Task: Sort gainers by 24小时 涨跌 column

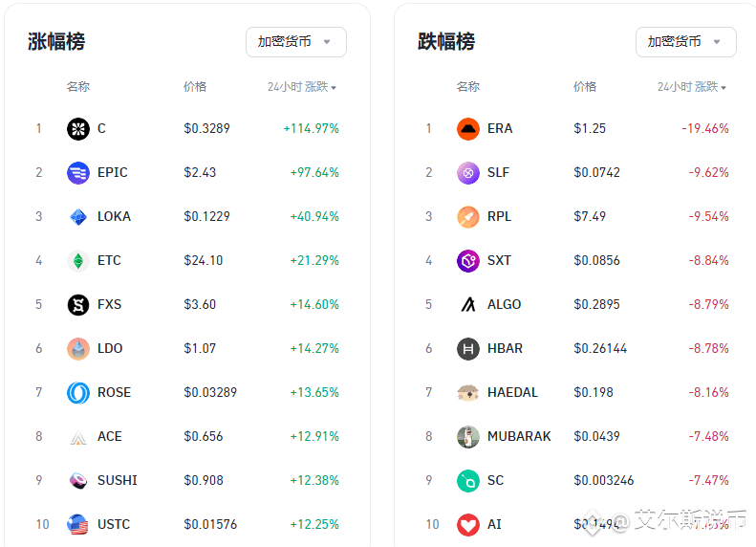Action: coord(302,87)
